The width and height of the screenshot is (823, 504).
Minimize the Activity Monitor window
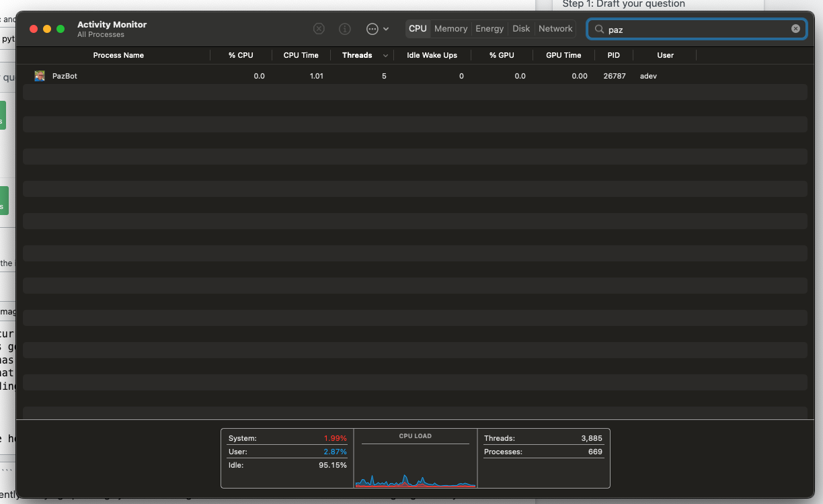point(47,29)
